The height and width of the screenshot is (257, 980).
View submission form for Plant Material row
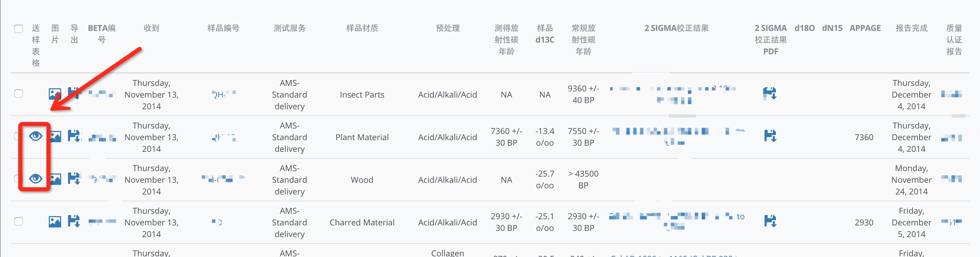(x=36, y=136)
